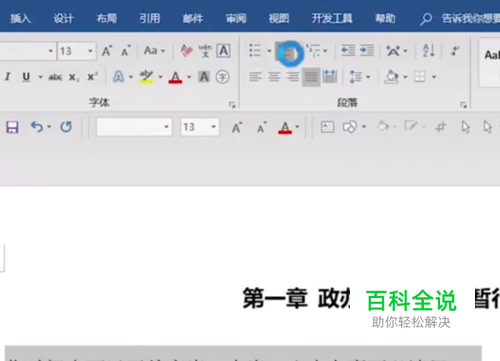Open the 开发工具 tab
The image size is (500, 361).
pos(332,18)
